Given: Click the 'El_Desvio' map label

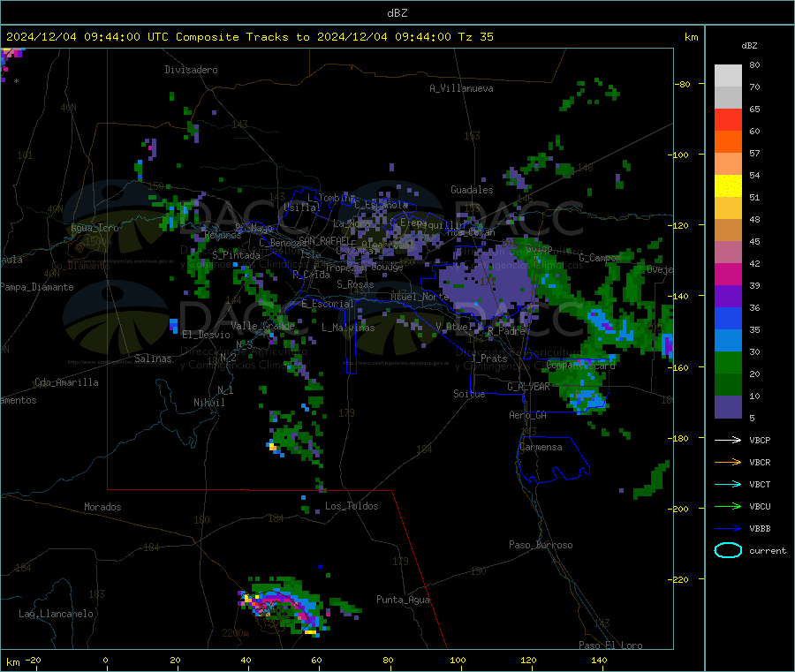Looking at the screenshot, I should pyautogui.click(x=207, y=335).
